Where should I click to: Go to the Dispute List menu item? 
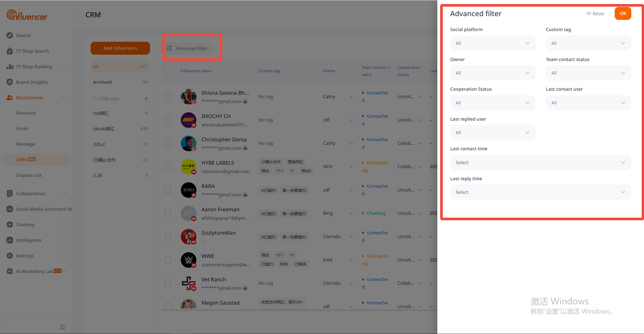[x=29, y=175]
